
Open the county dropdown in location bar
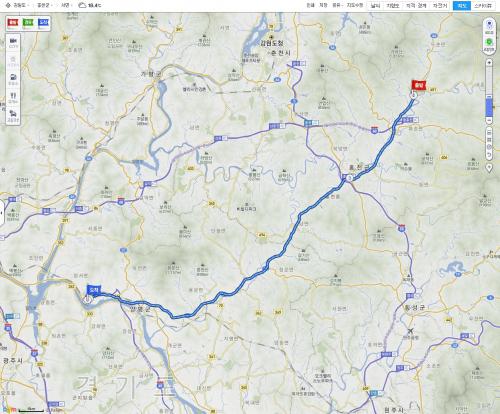44,5
